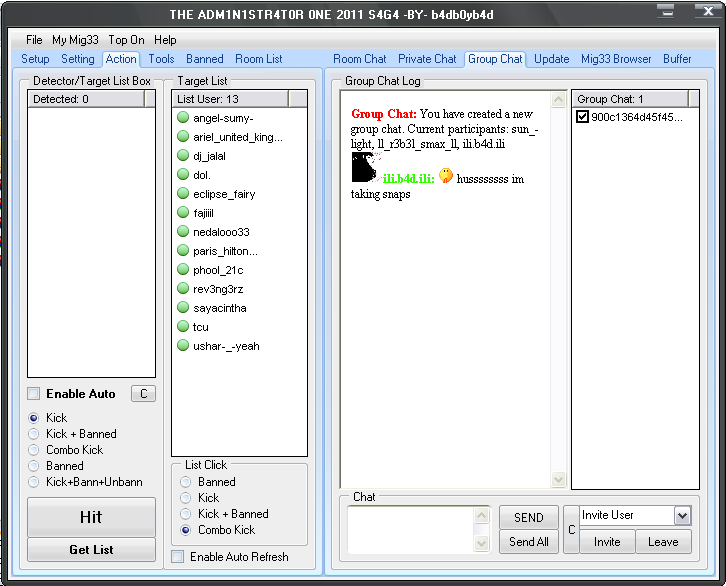Select Kick+Bann+Unbann radio button

click(33, 482)
